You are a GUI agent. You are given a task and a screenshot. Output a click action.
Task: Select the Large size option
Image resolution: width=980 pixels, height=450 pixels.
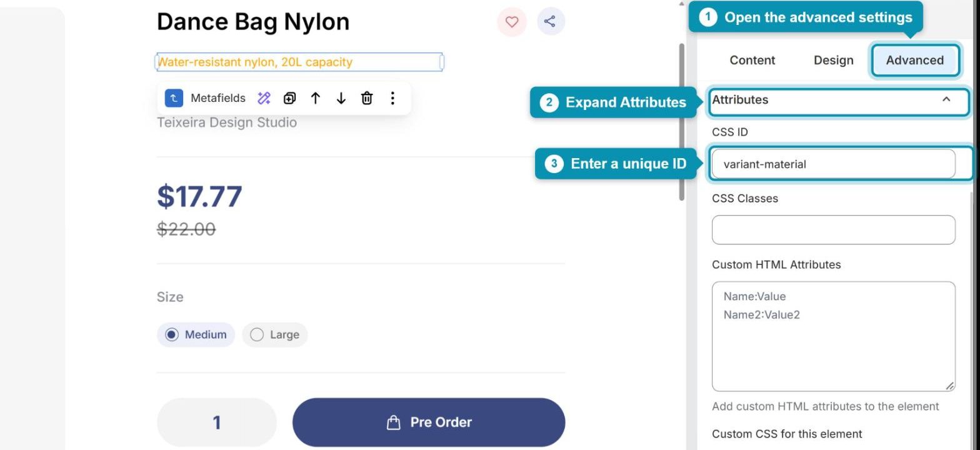pyautogui.click(x=275, y=334)
